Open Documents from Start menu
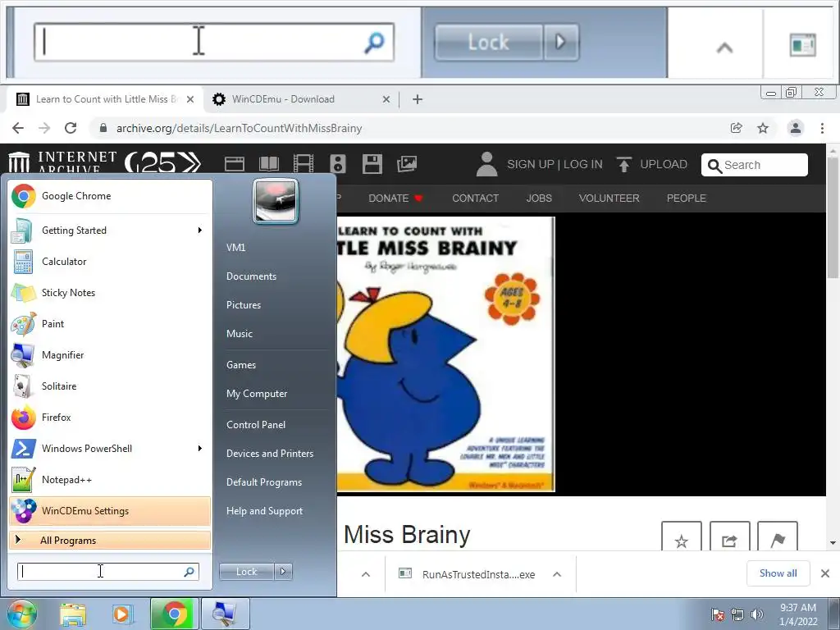The image size is (840, 630). 251,276
